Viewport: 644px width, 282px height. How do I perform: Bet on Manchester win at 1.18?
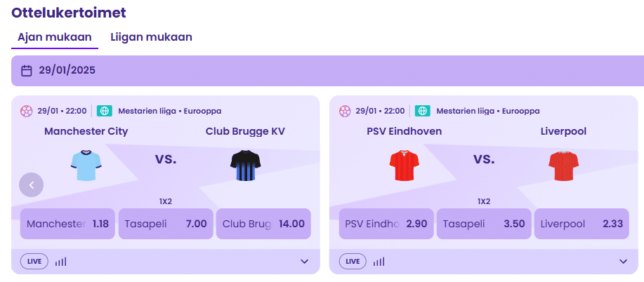point(67,224)
